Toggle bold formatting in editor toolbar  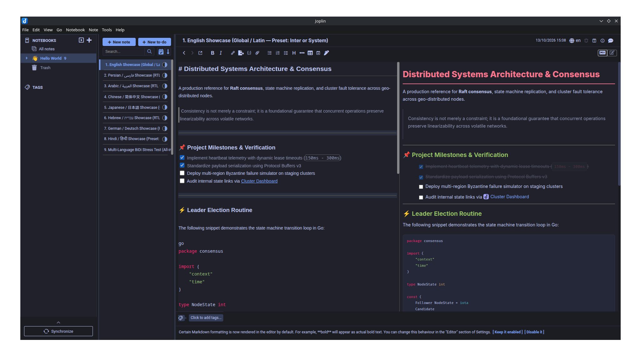[213, 53]
